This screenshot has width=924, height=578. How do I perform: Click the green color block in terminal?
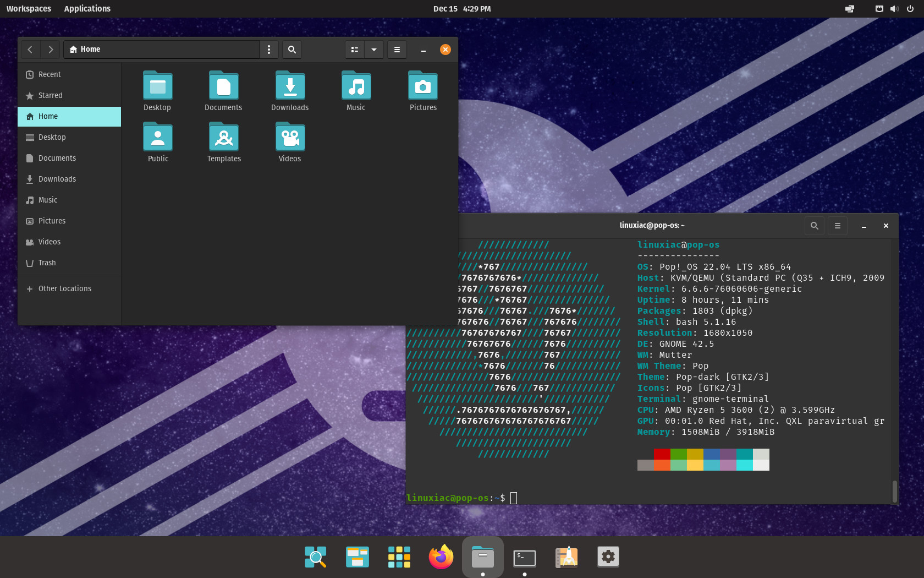pyautogui.click(x=679, y=454)
